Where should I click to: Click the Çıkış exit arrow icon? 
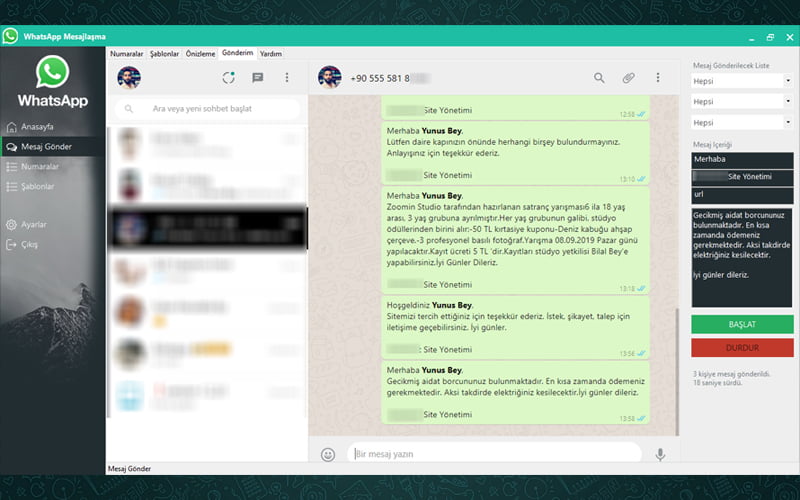(x=11, y=244)
